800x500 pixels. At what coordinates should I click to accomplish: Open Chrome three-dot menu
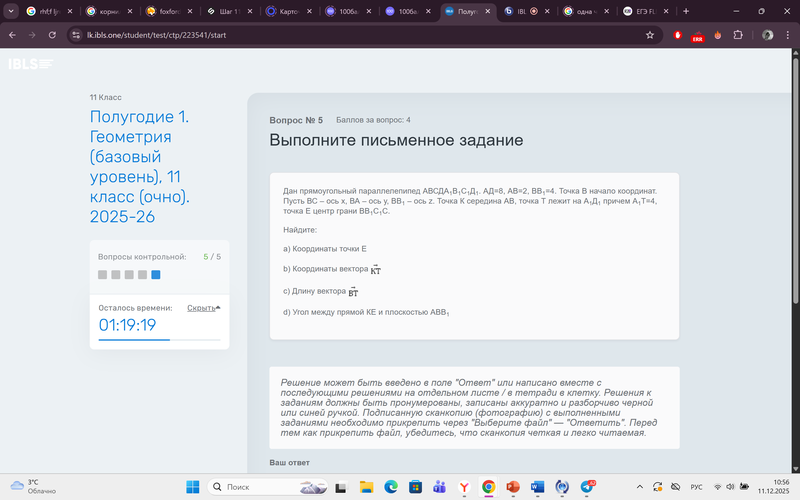point(787,34)
